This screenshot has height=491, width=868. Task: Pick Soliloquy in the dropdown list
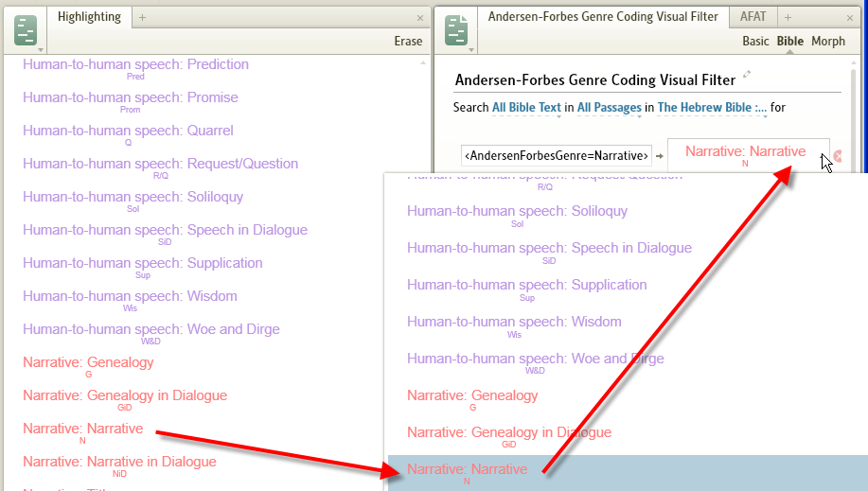517,216
